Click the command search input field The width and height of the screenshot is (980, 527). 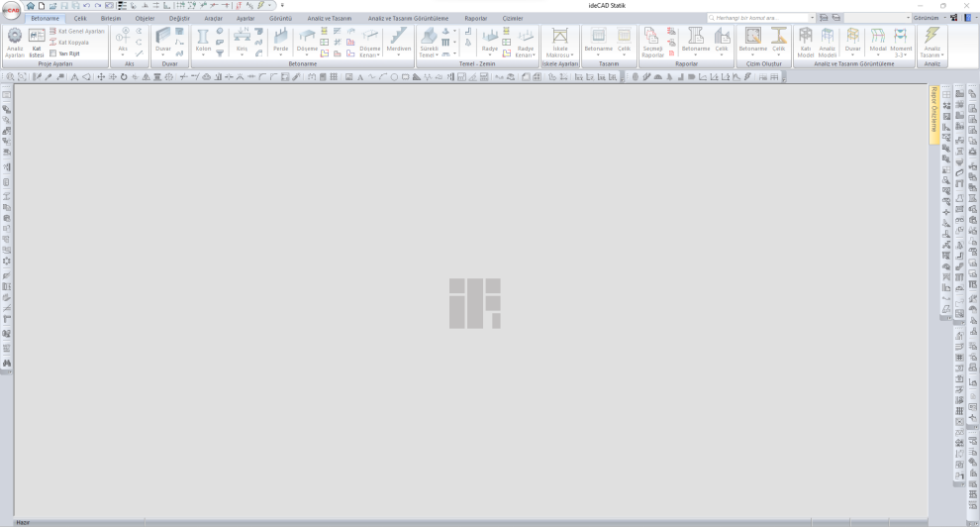pyautogui.click(x=757, y=18)
